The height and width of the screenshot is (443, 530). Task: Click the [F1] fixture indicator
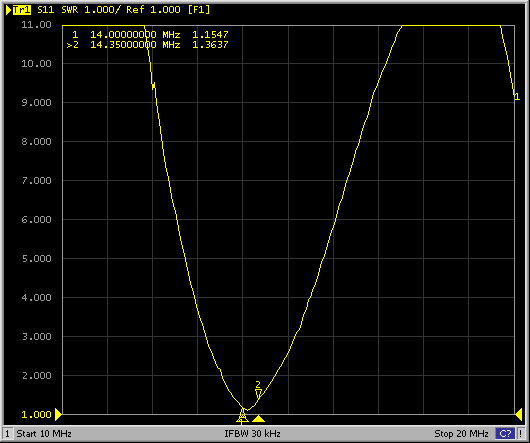point(199,10)
